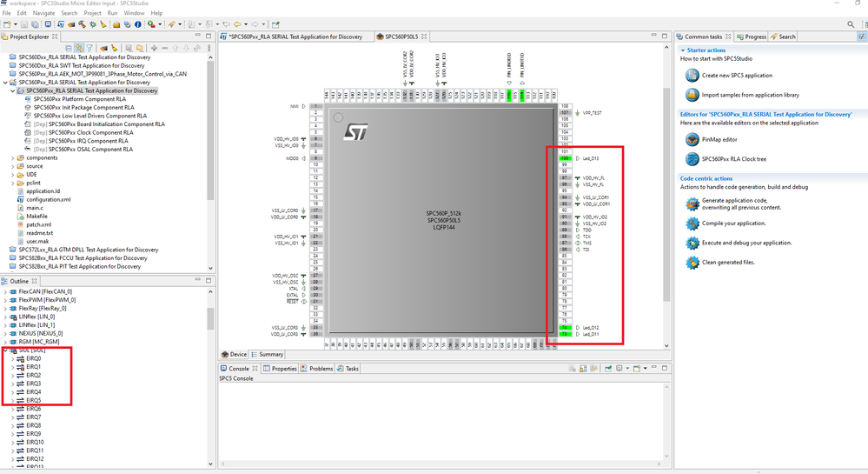Click the Display Selected Console icon
Screen dimensions: 868x474
click(x=619, y=368)
